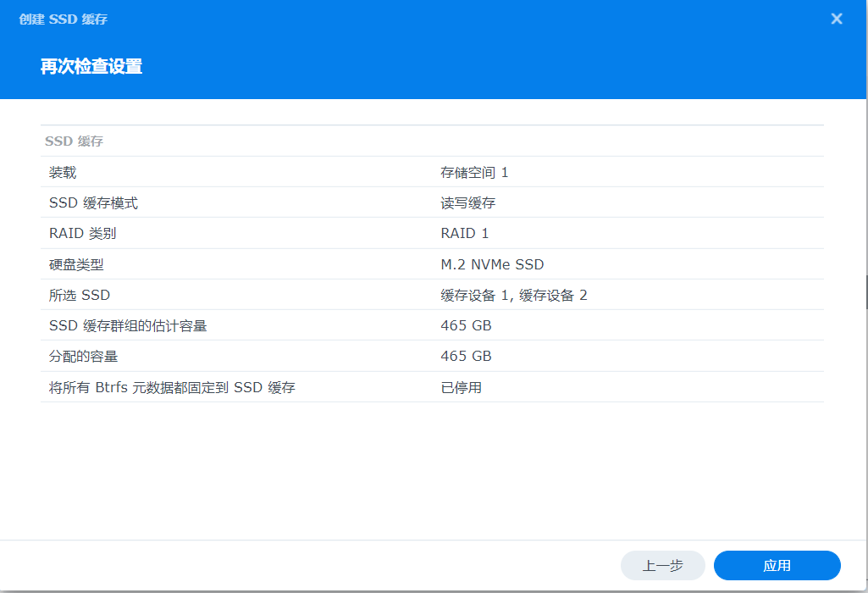Click the 创建 SSD 缓存 window title
The width and height of the screenshot is (868, 593).
click(64, 19)
